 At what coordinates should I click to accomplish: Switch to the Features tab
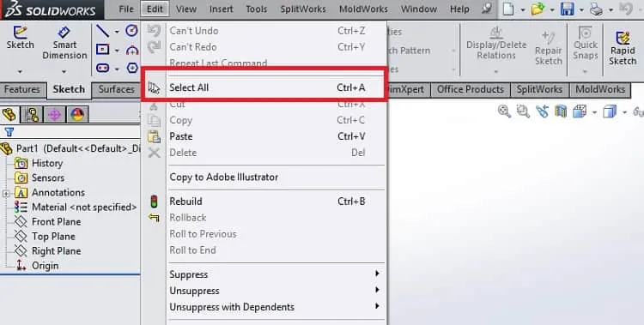[x=21, y=89]
